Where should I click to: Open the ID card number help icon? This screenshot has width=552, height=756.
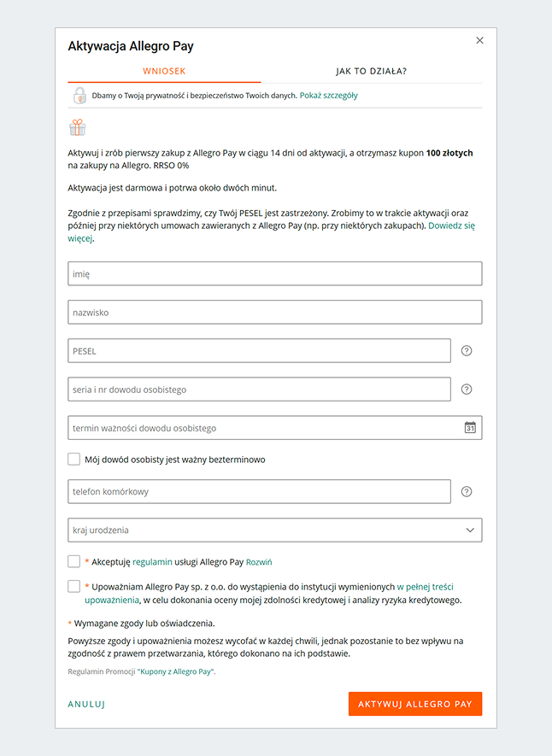coord(467,390)
